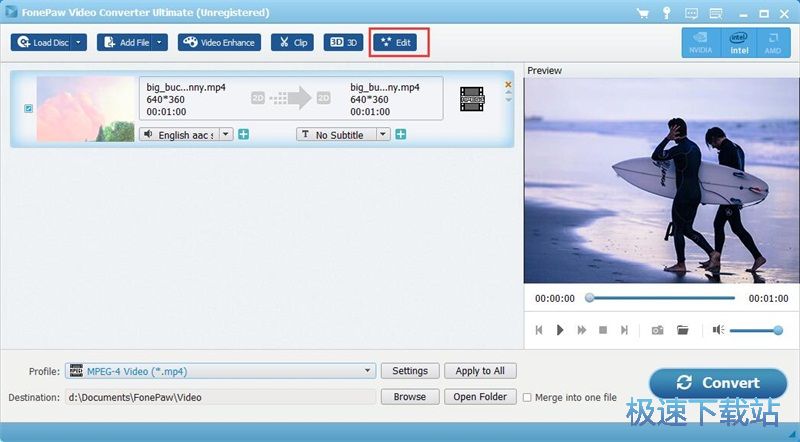Open the Video Enhance tool

219,43
